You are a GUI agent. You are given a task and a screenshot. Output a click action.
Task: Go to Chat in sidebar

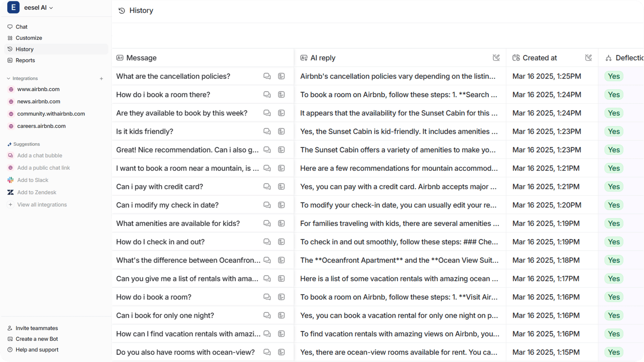[21, 27]
